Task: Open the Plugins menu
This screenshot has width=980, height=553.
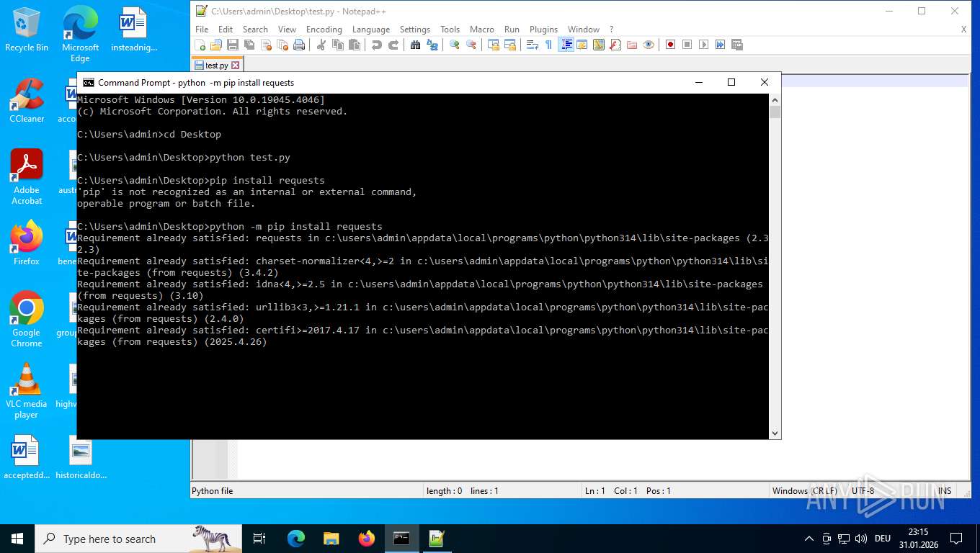Action: (543, 30)
